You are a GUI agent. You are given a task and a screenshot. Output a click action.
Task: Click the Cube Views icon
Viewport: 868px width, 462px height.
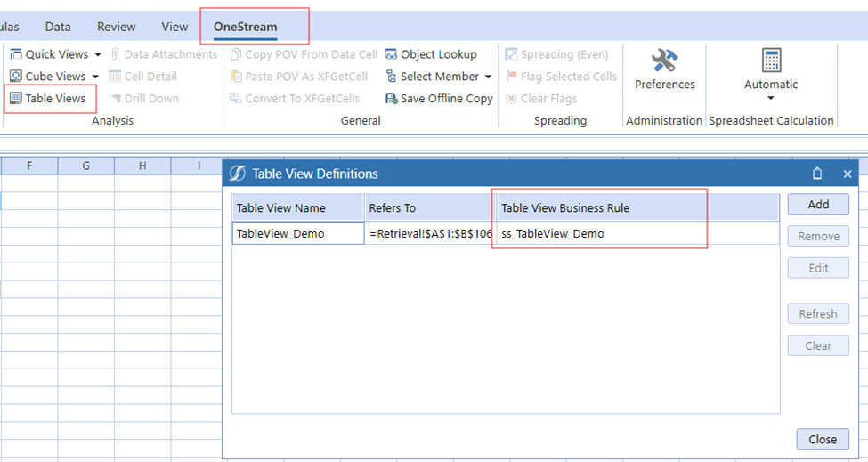16,77
